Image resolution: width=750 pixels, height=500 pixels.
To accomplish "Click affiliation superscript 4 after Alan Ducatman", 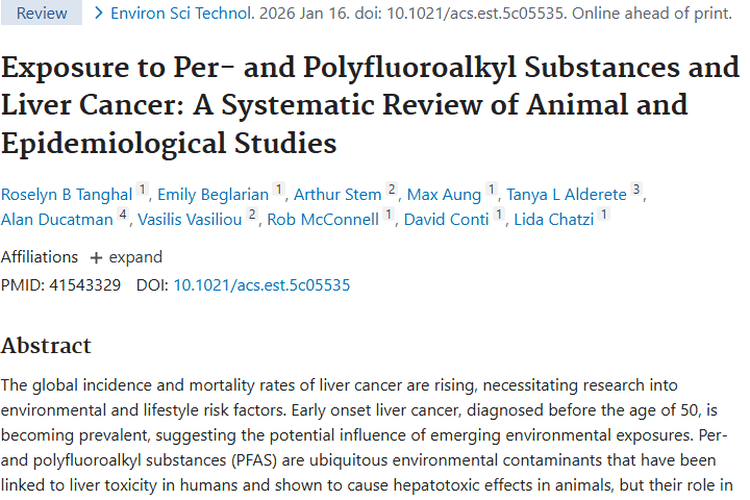I will [122, 216].
